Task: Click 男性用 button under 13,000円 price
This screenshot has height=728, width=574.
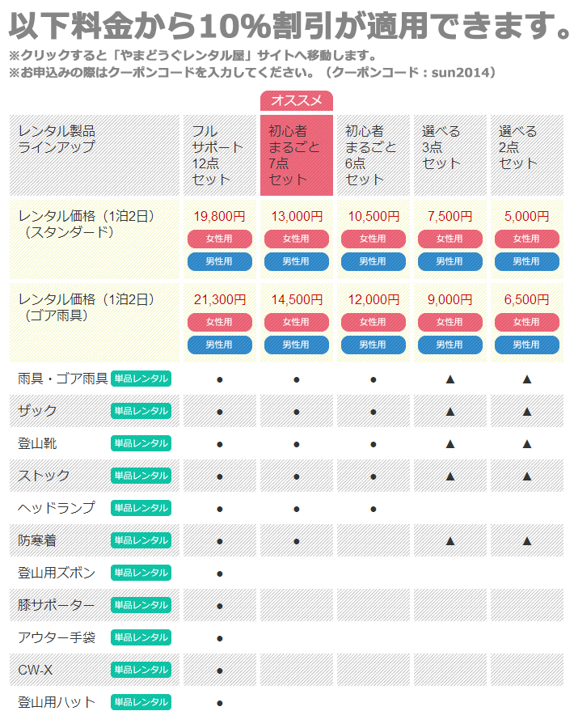Action: pos(297,261)
